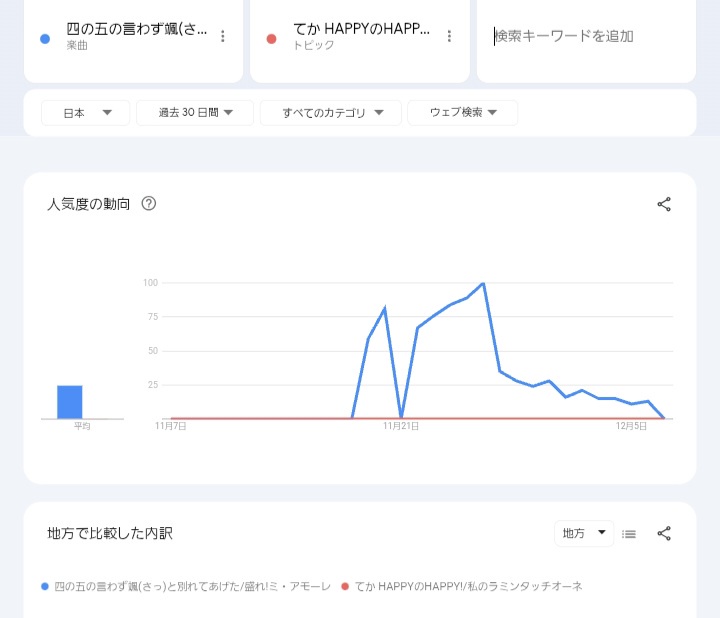
Task: Select blue 四の五の言わず颯 legend entry
Action: point(191,586)
